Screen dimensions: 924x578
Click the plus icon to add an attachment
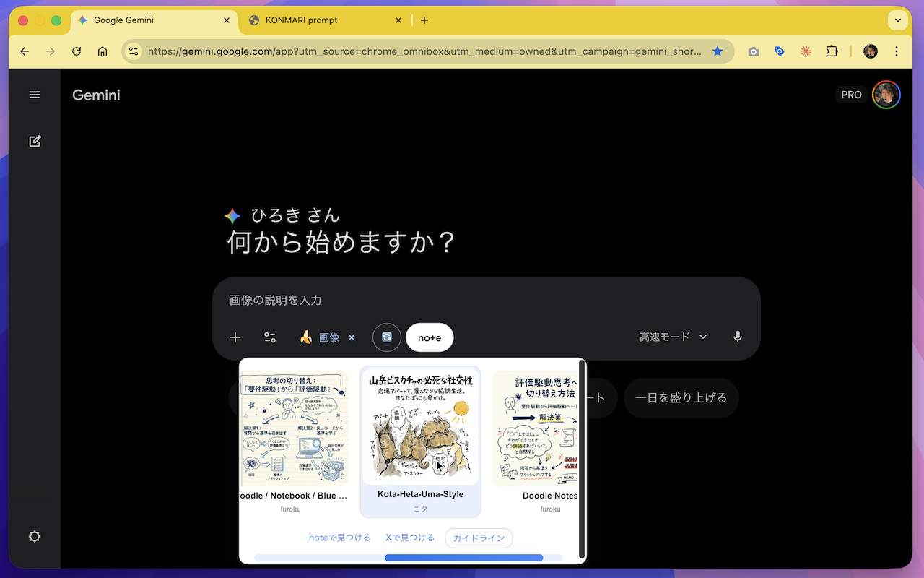235,337
